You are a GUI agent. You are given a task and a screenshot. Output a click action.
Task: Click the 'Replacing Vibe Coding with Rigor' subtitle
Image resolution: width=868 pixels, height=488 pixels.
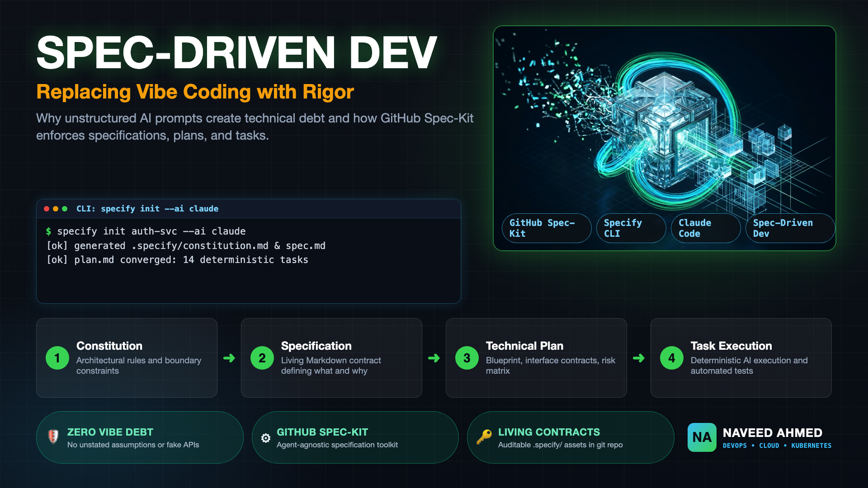(195, 92)
